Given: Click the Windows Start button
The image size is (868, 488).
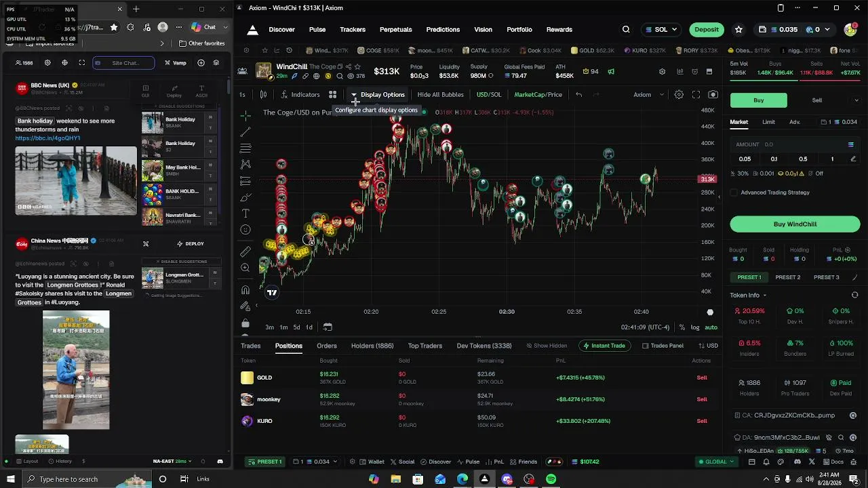Looking at the screenshot, I should click(x=10, y=479).
